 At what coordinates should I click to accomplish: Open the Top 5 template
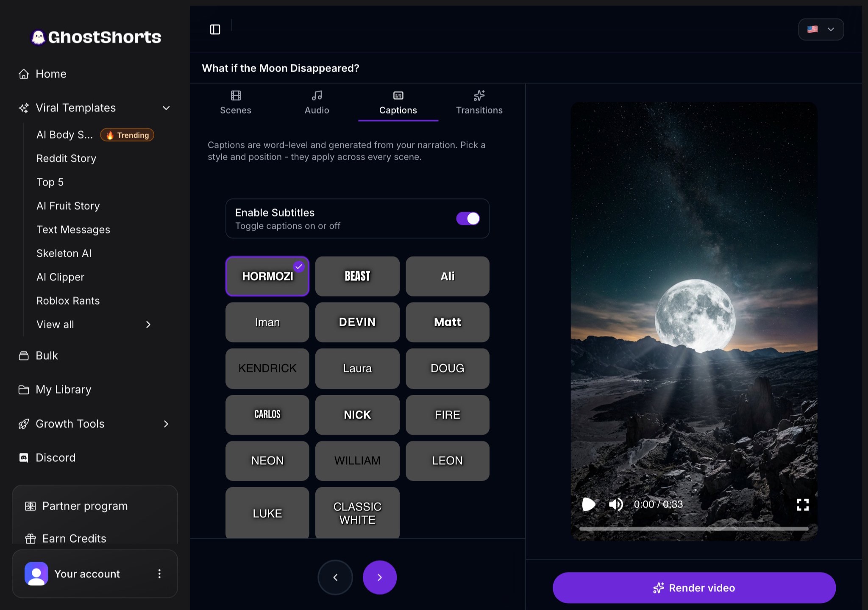click(x=50, y=182)
